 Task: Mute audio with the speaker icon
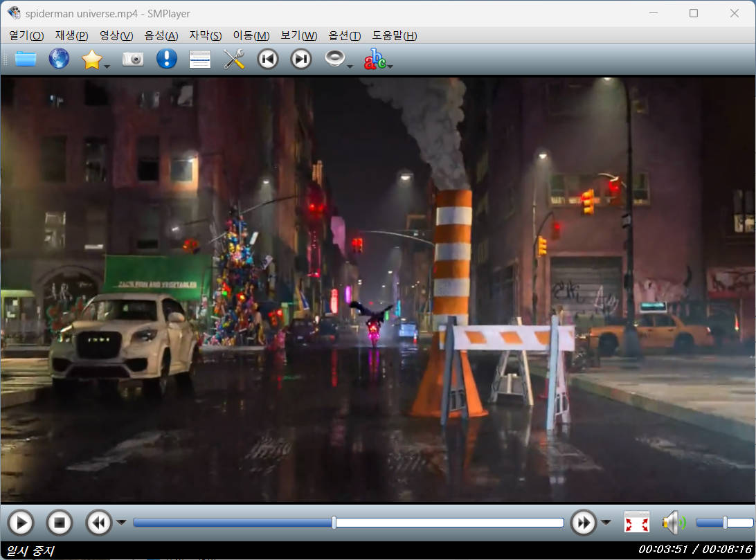pos(674,523)
